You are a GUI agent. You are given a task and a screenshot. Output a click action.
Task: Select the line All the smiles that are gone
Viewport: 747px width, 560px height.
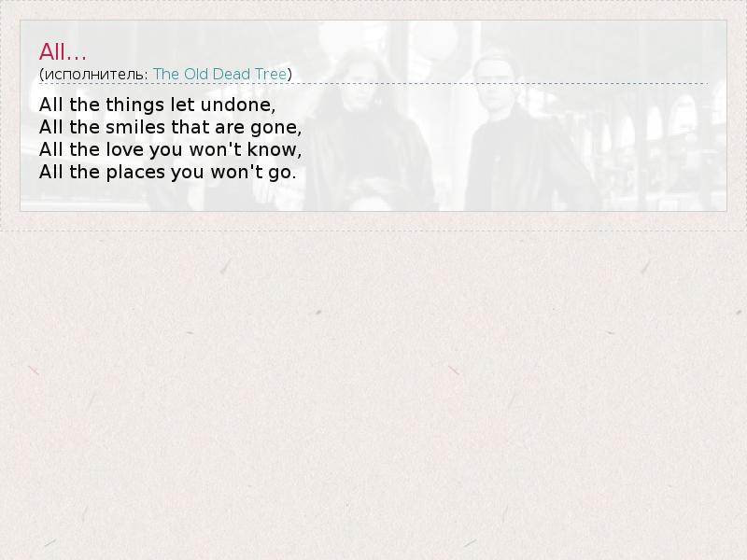tap(170, 127)
